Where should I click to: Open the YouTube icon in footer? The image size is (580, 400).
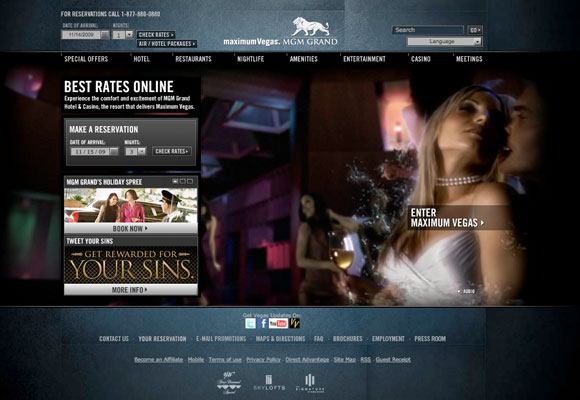278,323
